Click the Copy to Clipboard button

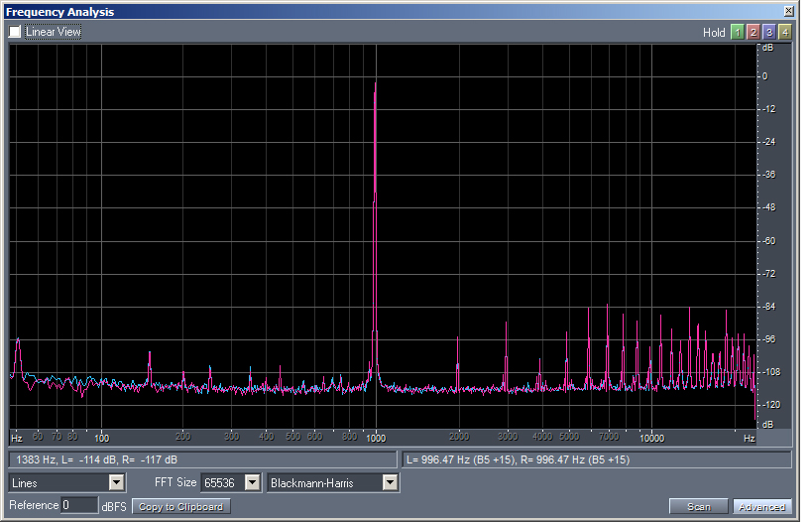pyautogui.click(x=181, y=506)
